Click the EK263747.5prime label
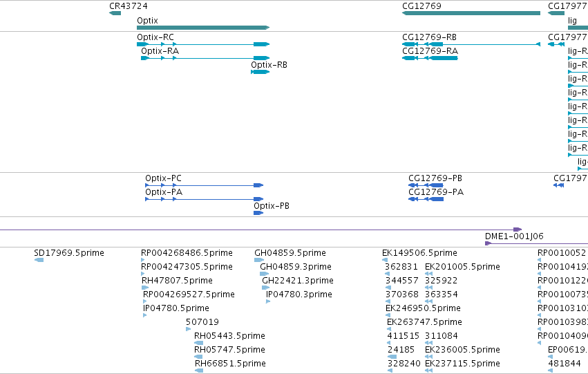 coord(424,322)
